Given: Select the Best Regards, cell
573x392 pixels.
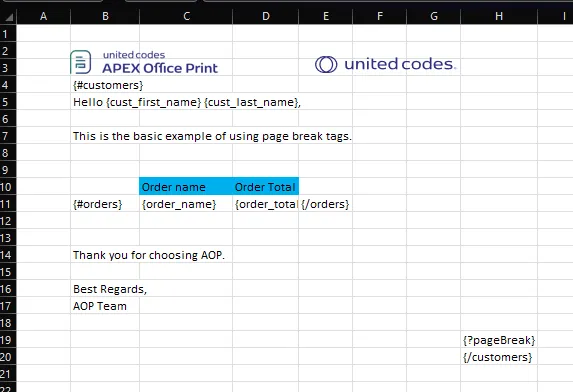Looking at the screenshot, I should click(x=105, y=289).
